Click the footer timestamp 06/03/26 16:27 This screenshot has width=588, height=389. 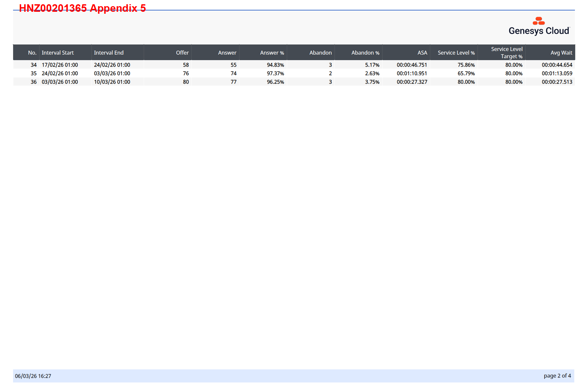coord(33,376)
